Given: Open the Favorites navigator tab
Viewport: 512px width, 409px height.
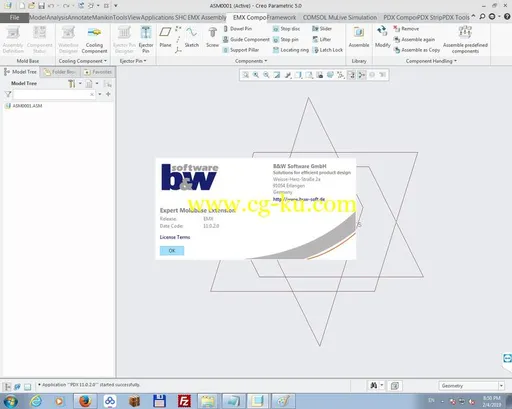Looking at the screenshot, I should pyautogui.click(x=98, y=72).
